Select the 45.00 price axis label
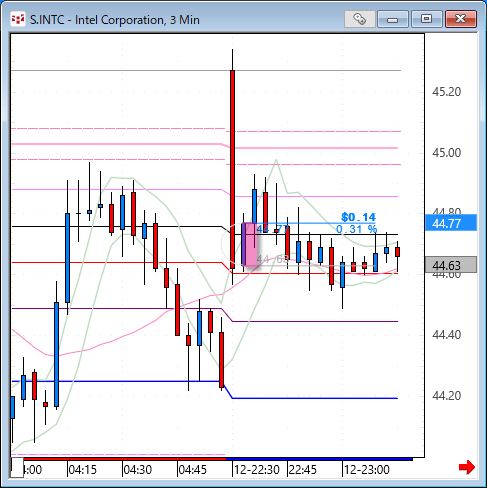This screenshot has height=488, width=487. [446, 153]
